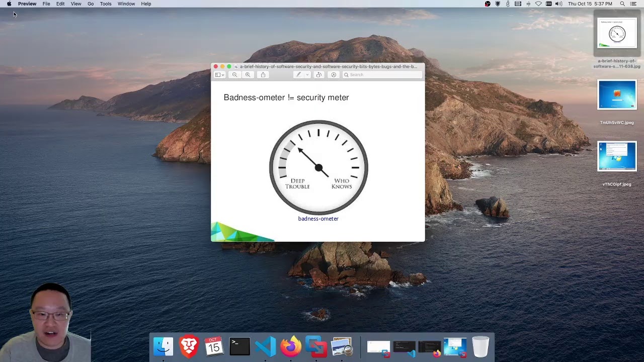Open the Edit menu
This screenshot has height=362, width=644.
point(60,4)
